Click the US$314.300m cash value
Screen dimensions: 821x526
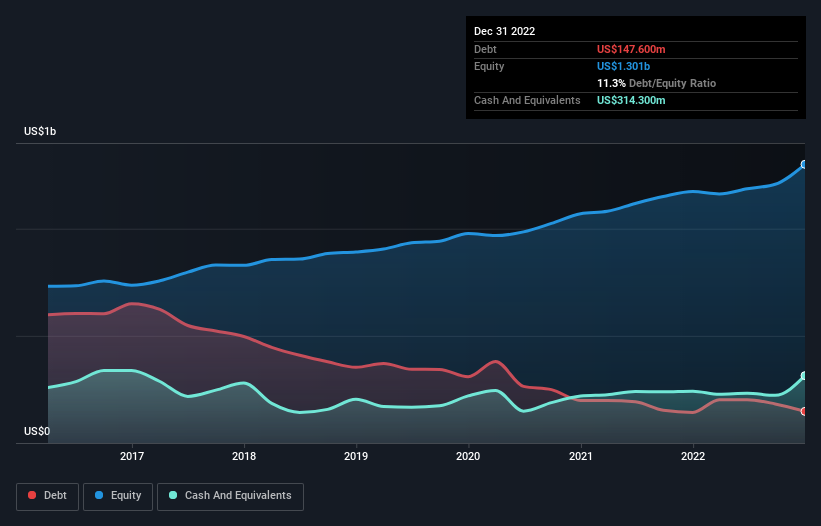click(631, 100)
